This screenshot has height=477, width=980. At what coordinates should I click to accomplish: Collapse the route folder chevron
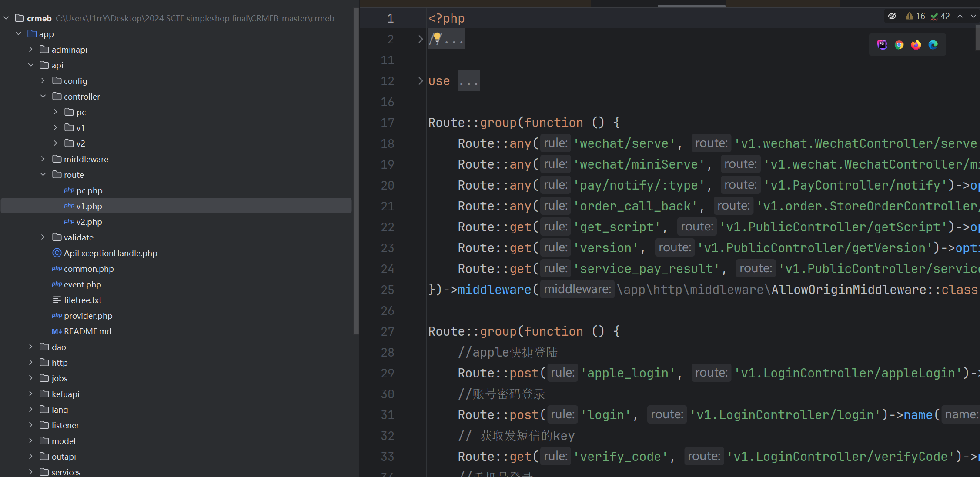43,174
